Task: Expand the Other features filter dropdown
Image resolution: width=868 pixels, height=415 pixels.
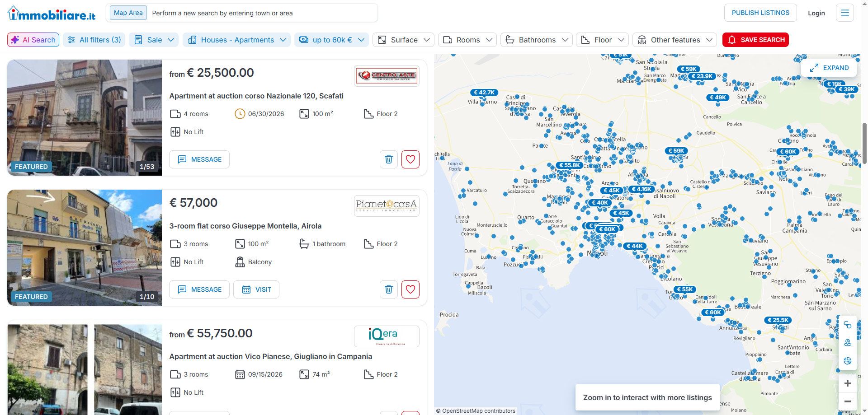Action: (x=675, y=40)
